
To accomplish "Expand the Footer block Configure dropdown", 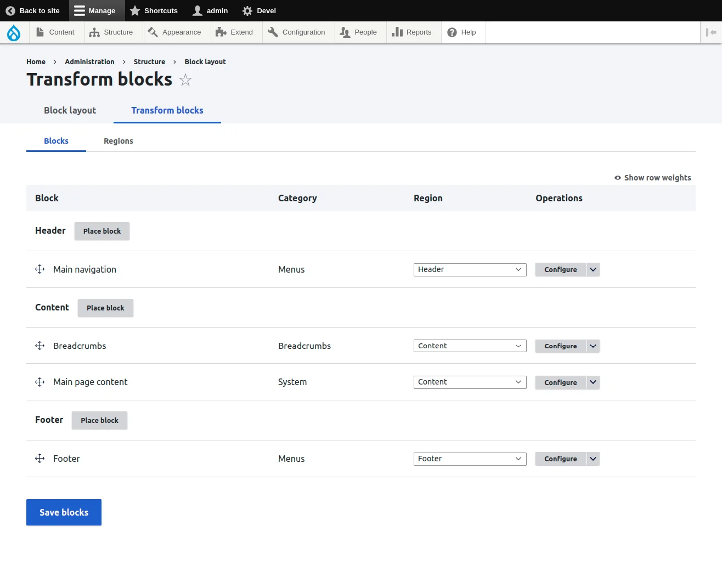I will click(592, 459).
